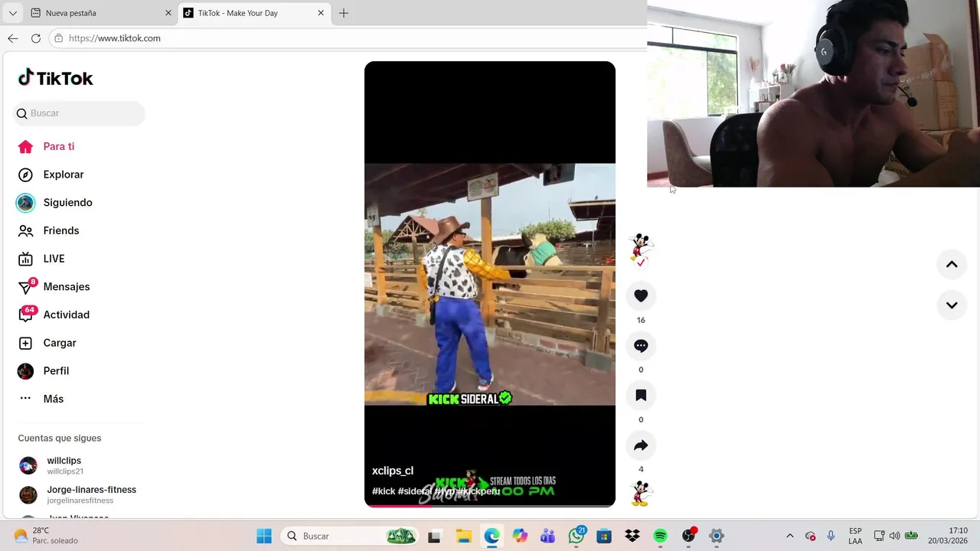This screenshot has height=551, width=980.
Task: Open Spotify from the taskbar
Action: click(661, 536)
